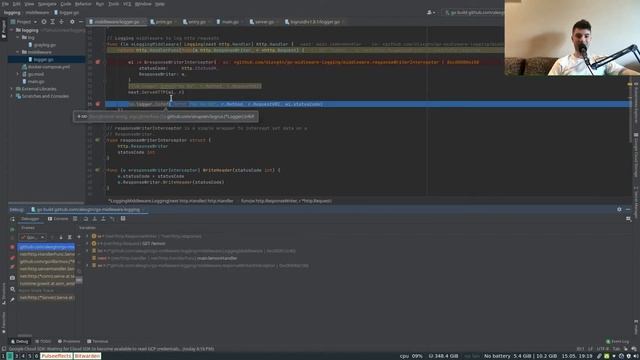The width and height of the screenshot is (640, 360).
Task: Hide the Project panel with minus icon
Action: 80,22
